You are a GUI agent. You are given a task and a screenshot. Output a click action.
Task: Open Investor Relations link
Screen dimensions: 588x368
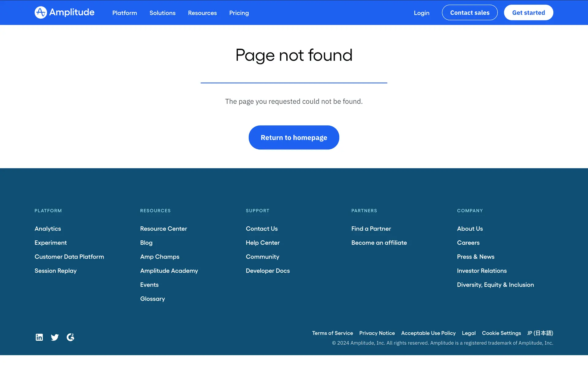click(481, 271)
